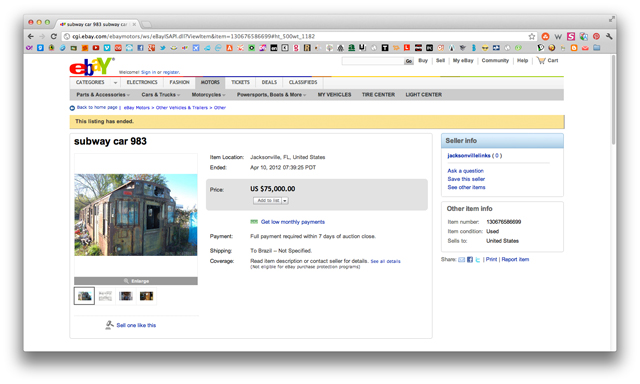Screen dimensions: 640x384
Task: Bookmark this page with the star icon
Action: coord(531,36)
